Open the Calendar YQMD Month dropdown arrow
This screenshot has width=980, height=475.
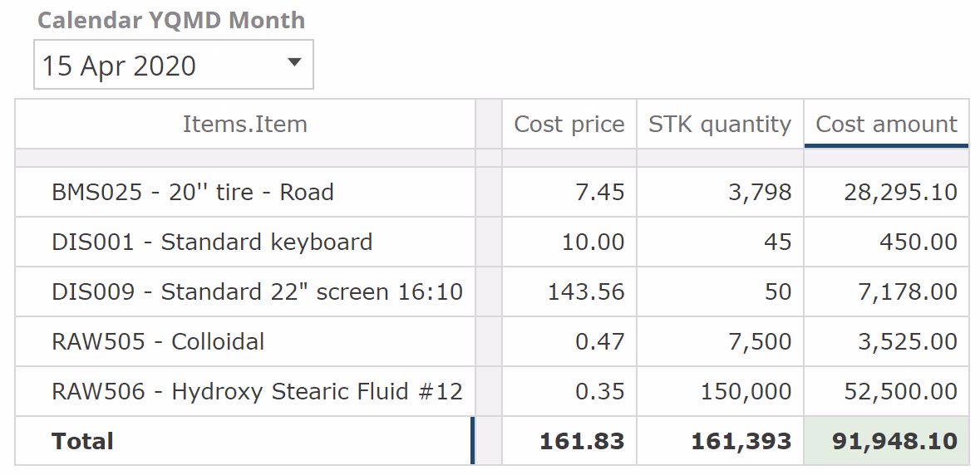pos(293,62)
